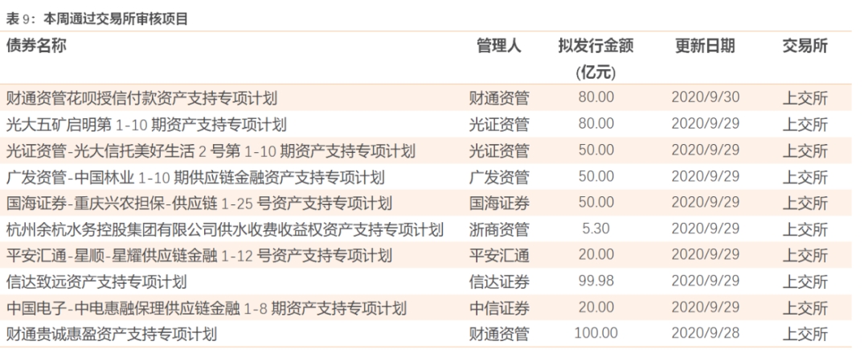This screenshot has width=868, height=358.
Task: Click amount 20.00 in 平安汇通 row
Action: (596, 254)
